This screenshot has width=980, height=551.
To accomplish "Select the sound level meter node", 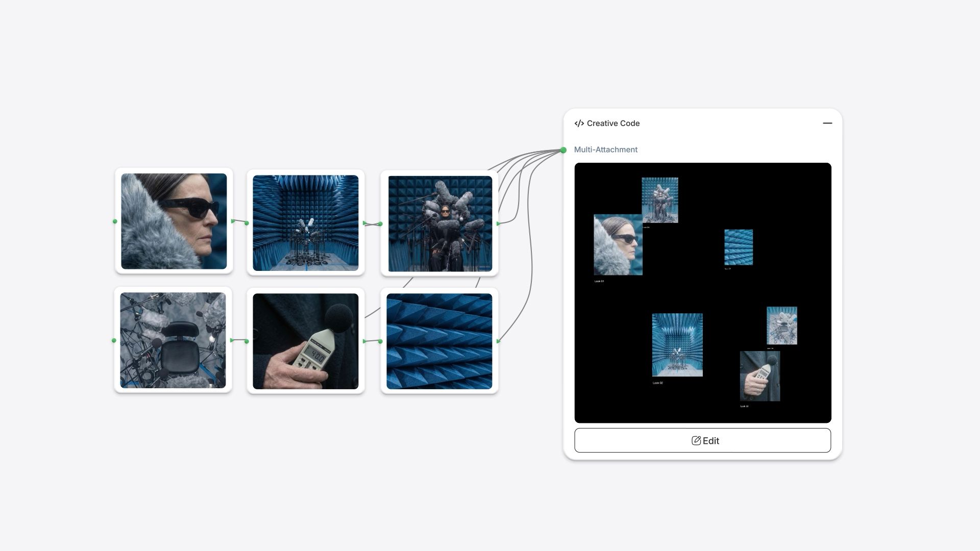I will click(x=306, y=341).
